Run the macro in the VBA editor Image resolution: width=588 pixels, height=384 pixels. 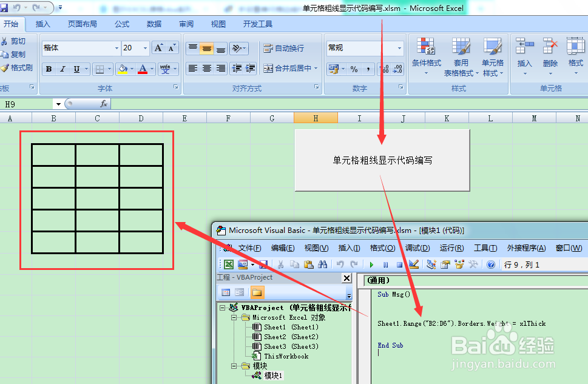click(x=372, y=264)
